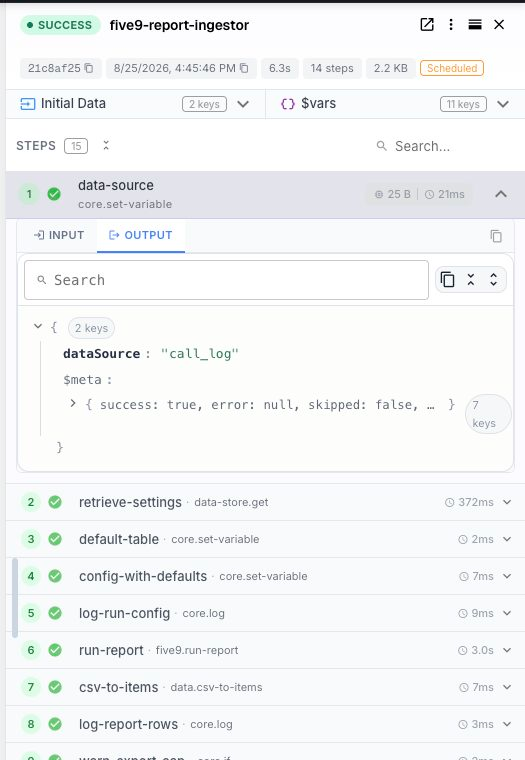
Task: Collapse the root JSON object
Action: 38,326
